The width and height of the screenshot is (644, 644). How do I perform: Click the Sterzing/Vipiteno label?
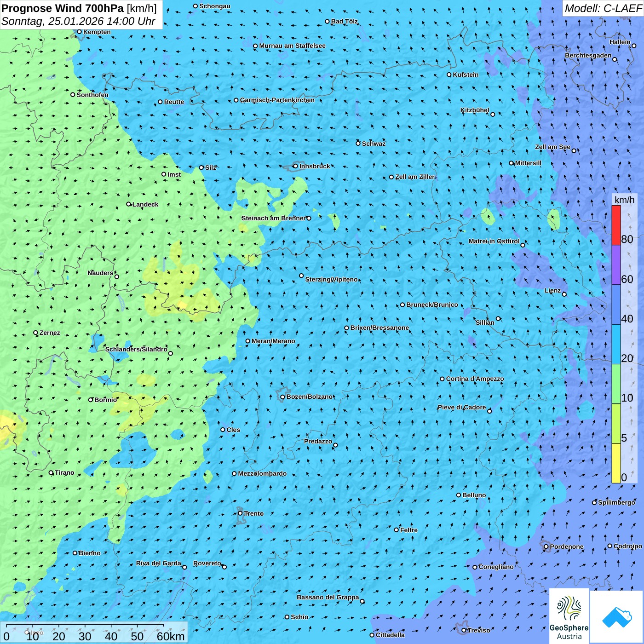click(331, 279)
